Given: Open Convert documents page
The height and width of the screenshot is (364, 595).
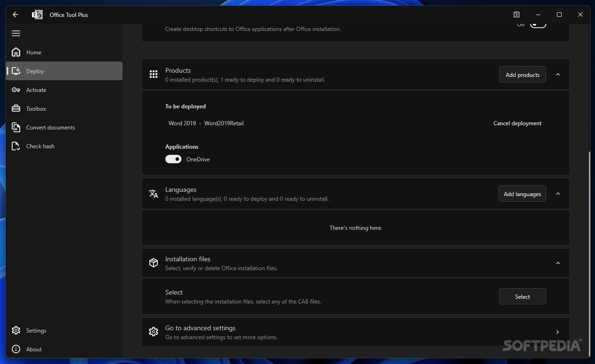Looking at the screenshot, I should (64, 127).
